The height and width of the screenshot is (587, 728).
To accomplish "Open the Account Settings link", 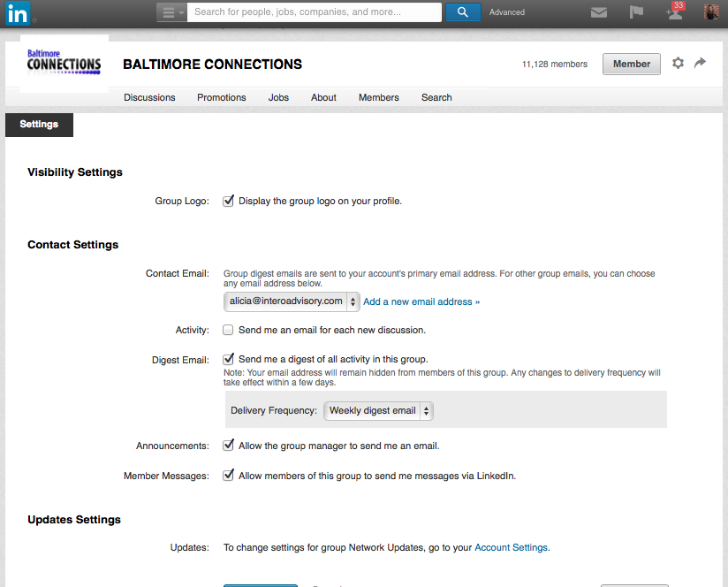I will (512, 548).
